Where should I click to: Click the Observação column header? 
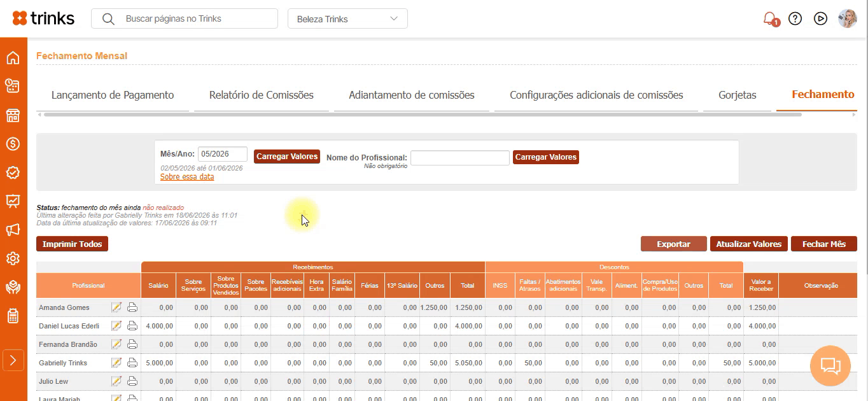click(x=821, y=286)
